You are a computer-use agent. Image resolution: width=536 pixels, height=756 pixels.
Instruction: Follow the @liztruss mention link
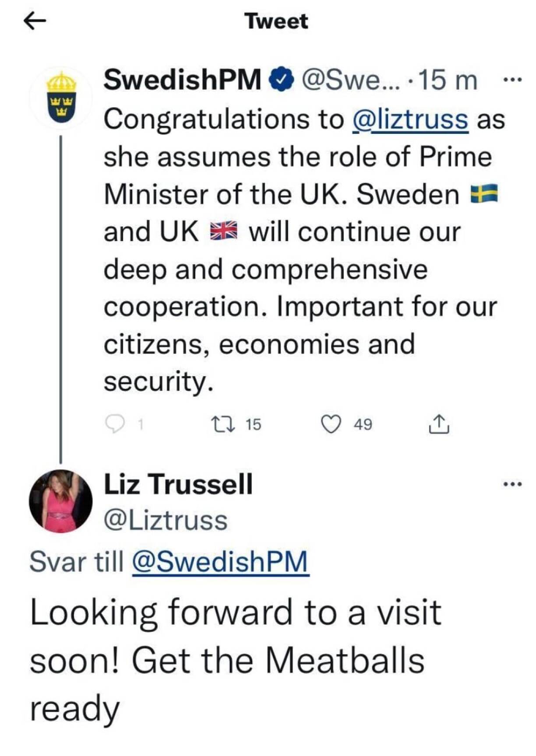click(x=410, y=119)
